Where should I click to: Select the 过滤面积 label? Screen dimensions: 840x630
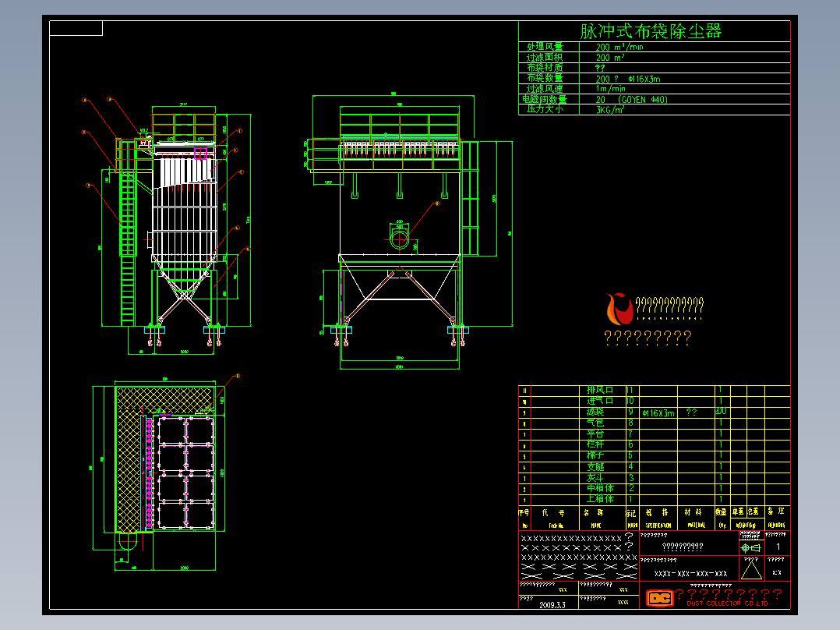(x=545, y=58)
